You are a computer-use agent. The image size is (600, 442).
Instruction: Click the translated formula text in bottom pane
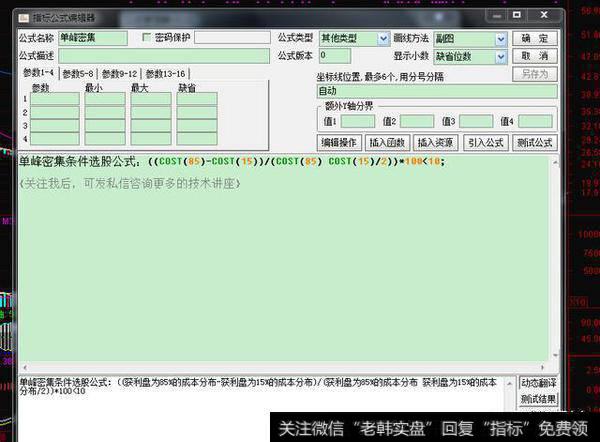tap(258, 387)
